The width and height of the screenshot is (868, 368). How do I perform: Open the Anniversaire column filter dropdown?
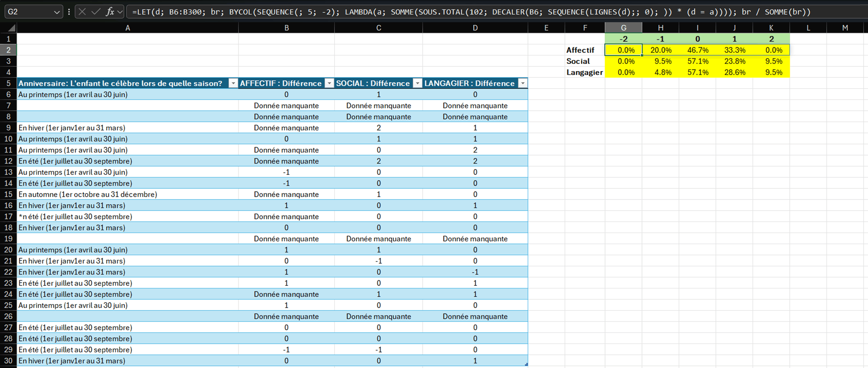tap(233, 83)
